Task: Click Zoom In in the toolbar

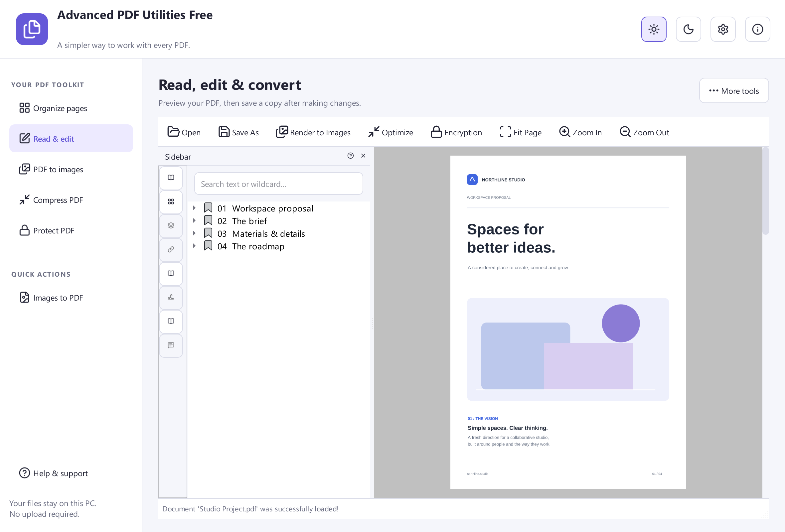Action: point(580,132)
